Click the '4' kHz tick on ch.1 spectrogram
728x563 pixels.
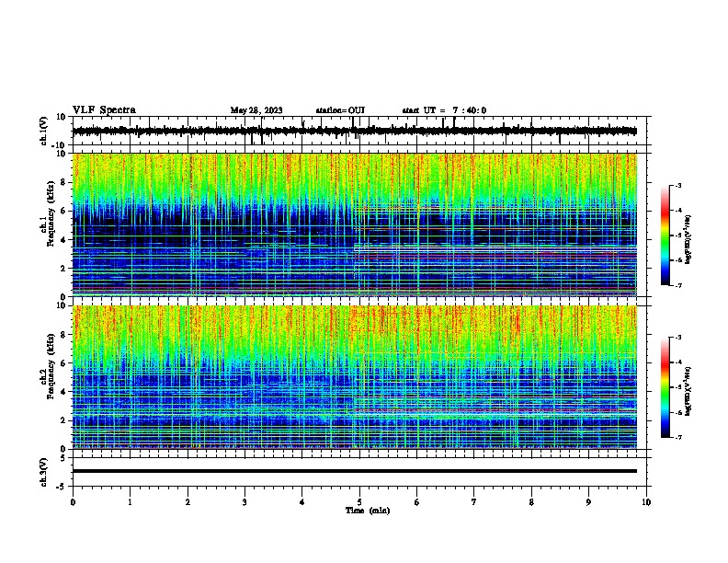click(63, 240)
